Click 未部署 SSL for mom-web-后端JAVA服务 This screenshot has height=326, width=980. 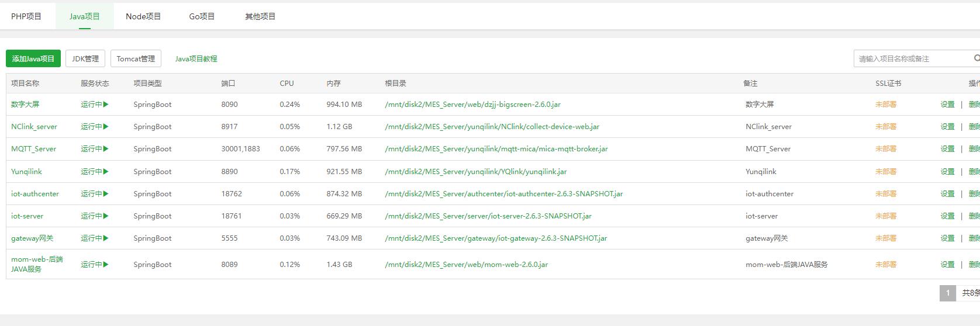[x=886, y=264]
